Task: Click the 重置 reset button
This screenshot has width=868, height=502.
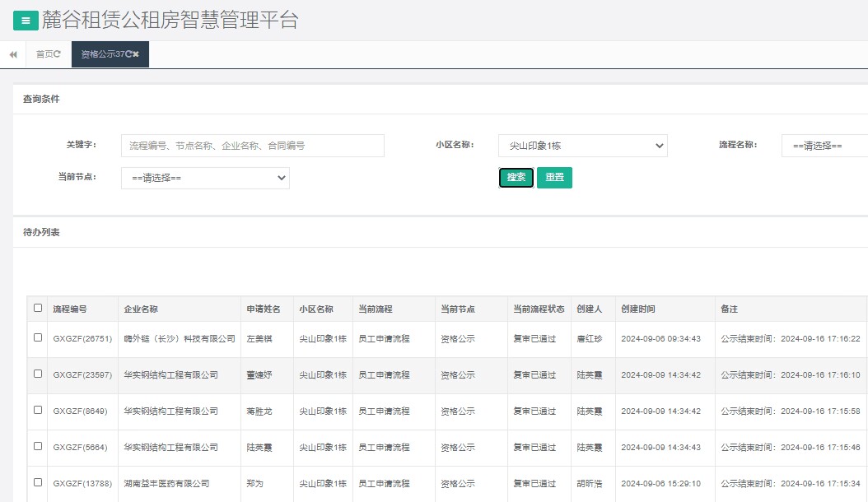Action: click(x=554, y=177)
